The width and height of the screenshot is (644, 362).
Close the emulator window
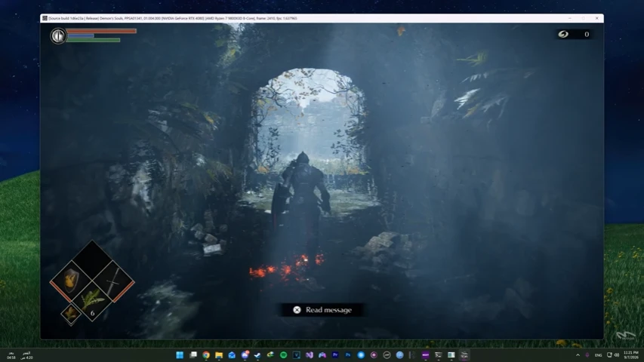[x=596, y=18]
